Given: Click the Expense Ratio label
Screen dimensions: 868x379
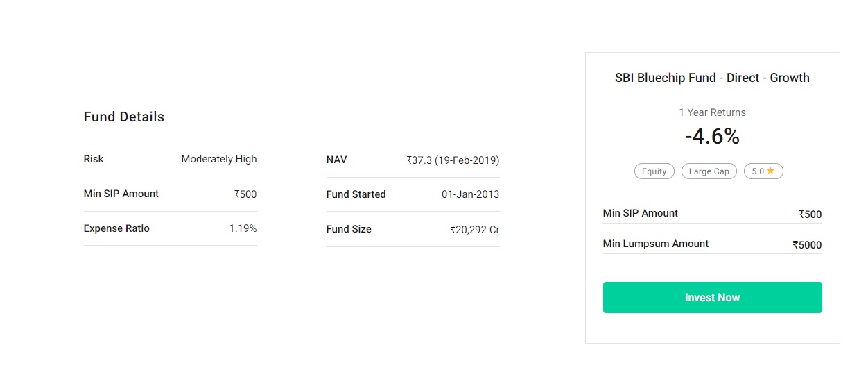Looking at the screenshot, I should click(116, 228).
